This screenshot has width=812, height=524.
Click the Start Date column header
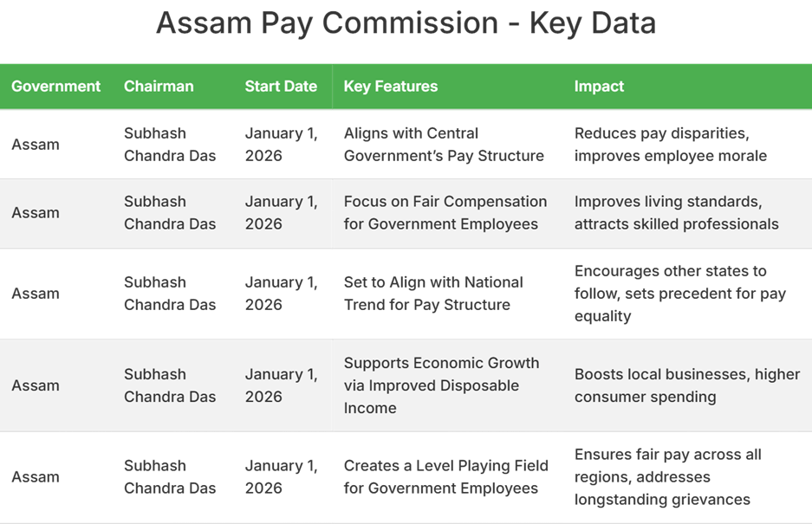point(281,87)
